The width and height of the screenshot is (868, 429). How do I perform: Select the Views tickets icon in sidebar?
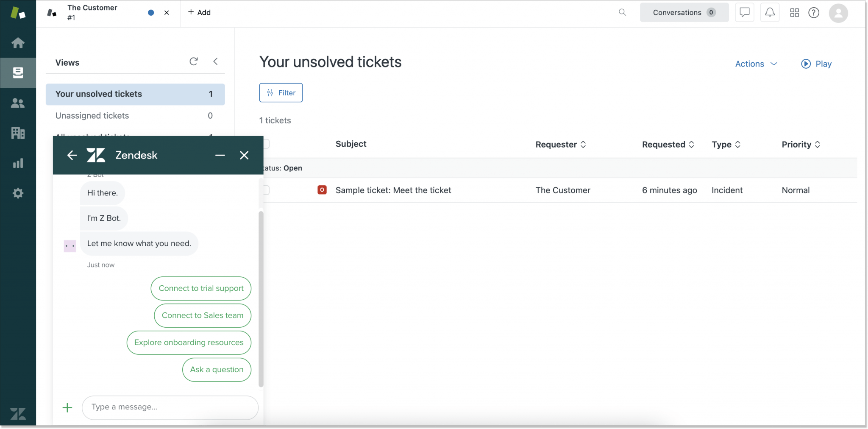click(x=18, y=72)
